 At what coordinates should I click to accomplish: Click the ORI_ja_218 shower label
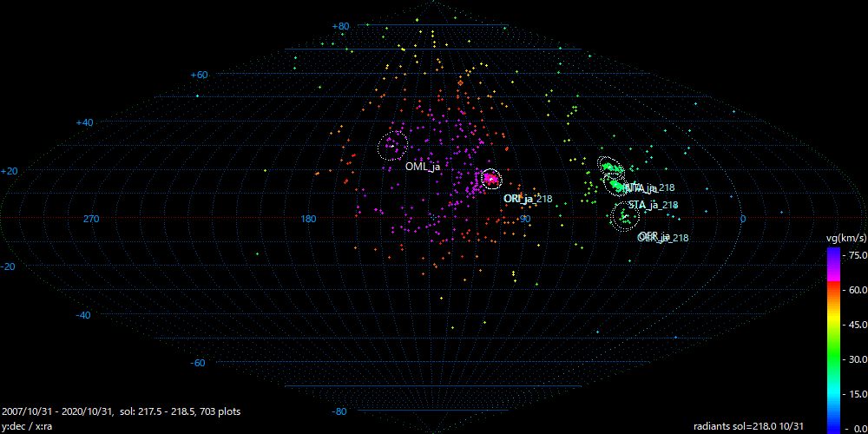click(528, 199)
